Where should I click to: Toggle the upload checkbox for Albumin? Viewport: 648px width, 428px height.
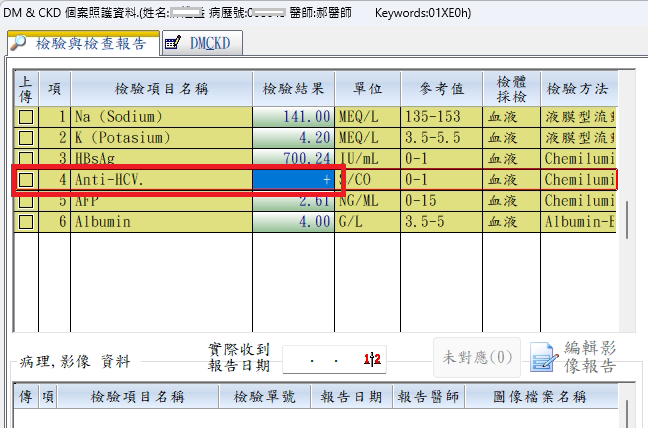[x=26, y=222]
